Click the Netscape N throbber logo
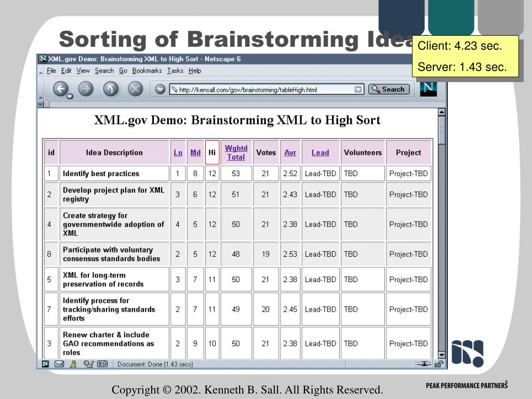The height and width of the screenshot is (399, 532). (x=428, y=89)
